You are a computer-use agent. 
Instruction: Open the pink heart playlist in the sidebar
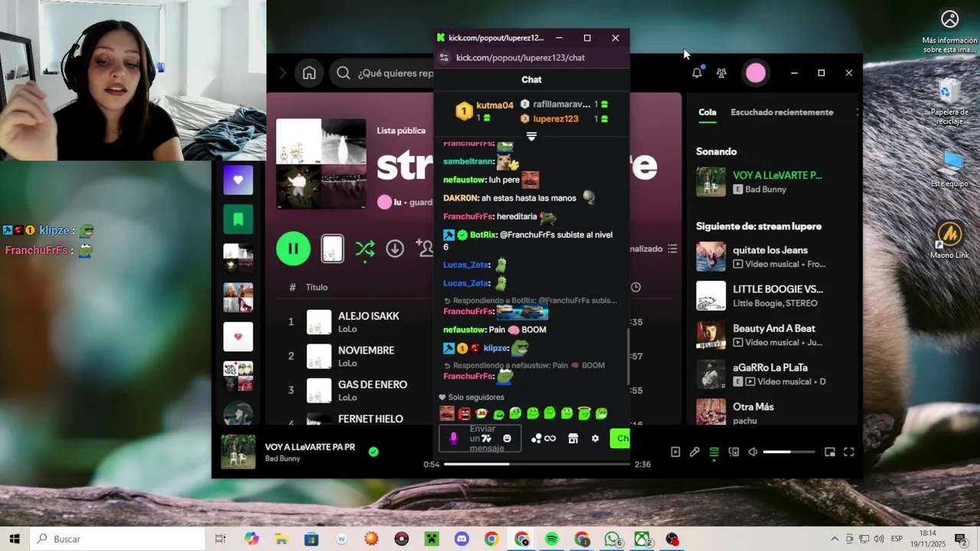[x=238, y=337]
